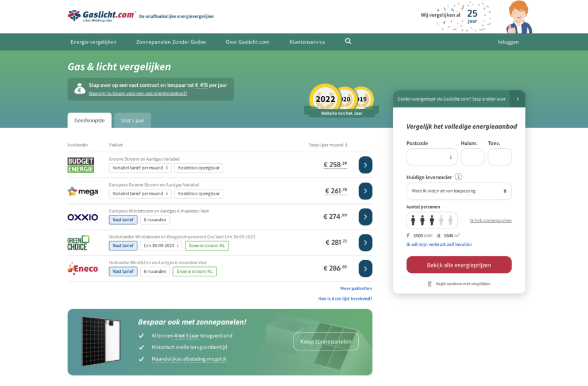
Task: Click Oxxio Vast tarief tag
Action: point(123,220)
